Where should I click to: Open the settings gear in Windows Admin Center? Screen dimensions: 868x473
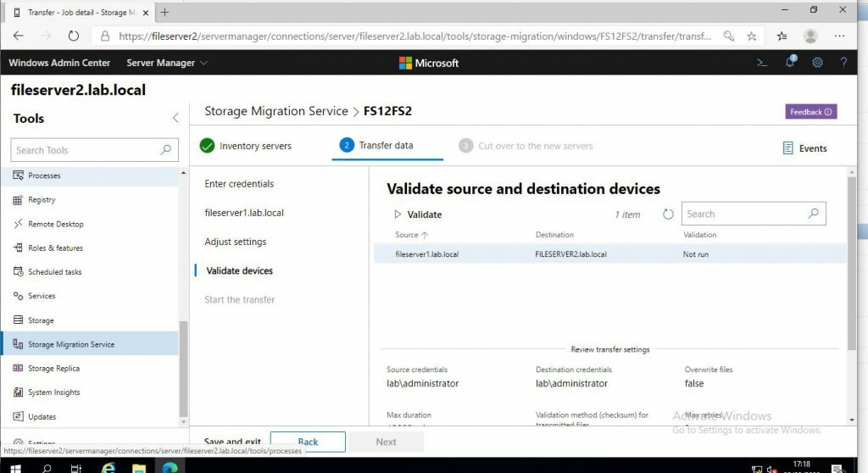817,63
